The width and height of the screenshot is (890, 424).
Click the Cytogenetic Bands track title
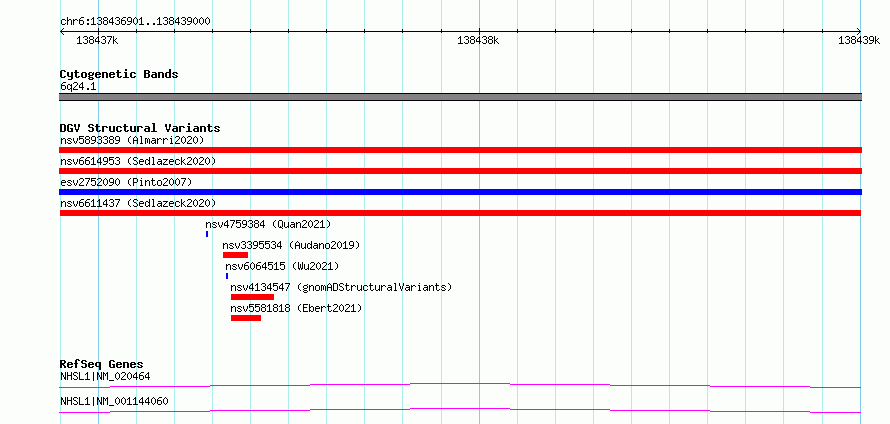coord(119,74)
